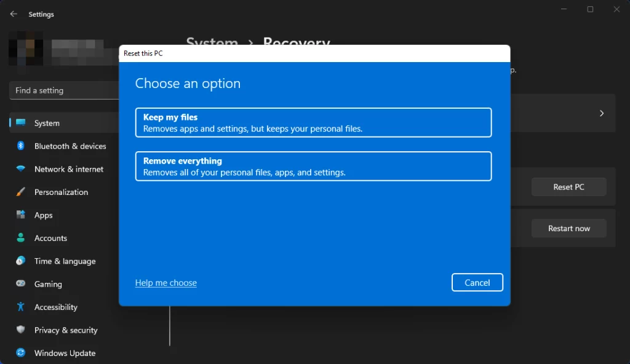630x364 pixels.
Task: Click the Reset PC button
Action: click(x=568, y=186)
